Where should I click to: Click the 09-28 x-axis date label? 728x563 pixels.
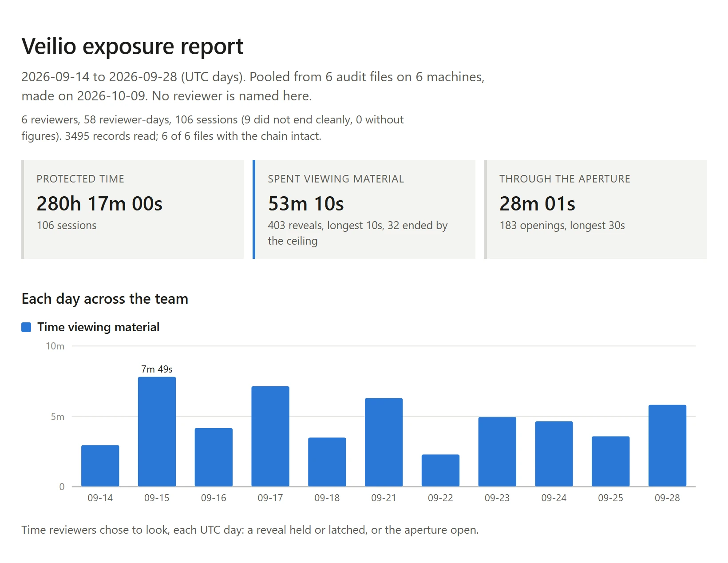667,498
